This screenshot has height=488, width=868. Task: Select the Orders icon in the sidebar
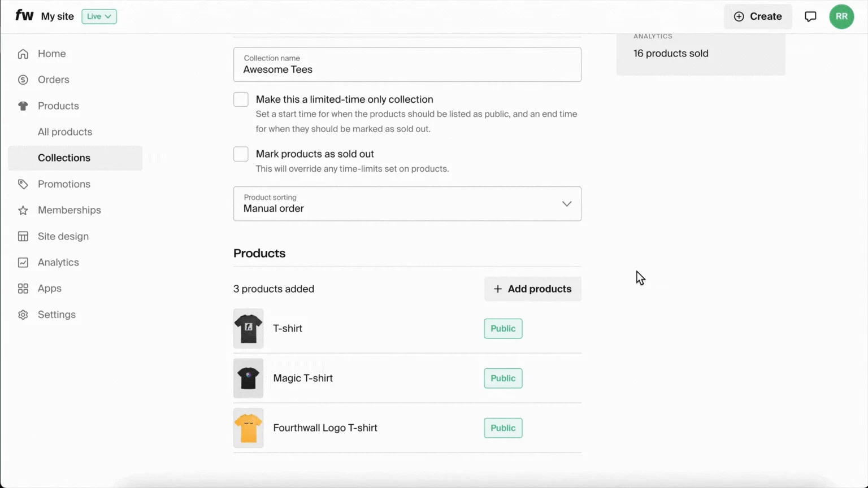23,79
